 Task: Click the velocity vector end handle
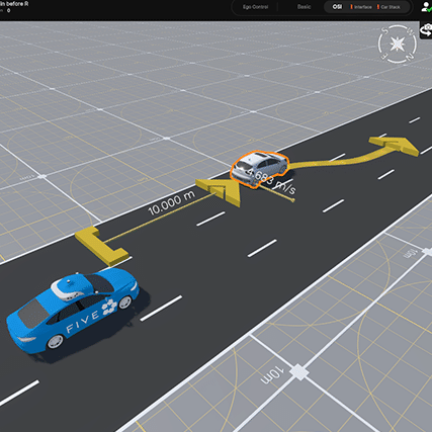coord(293,200)
